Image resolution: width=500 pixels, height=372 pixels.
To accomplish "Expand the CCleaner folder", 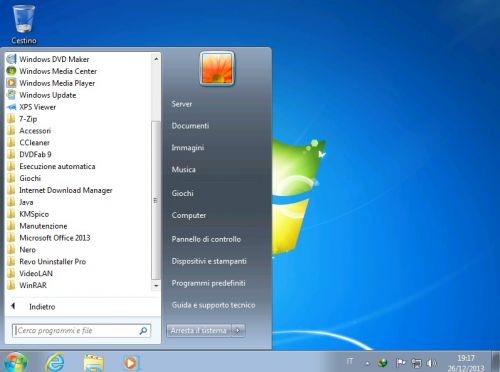I will 28,143.
